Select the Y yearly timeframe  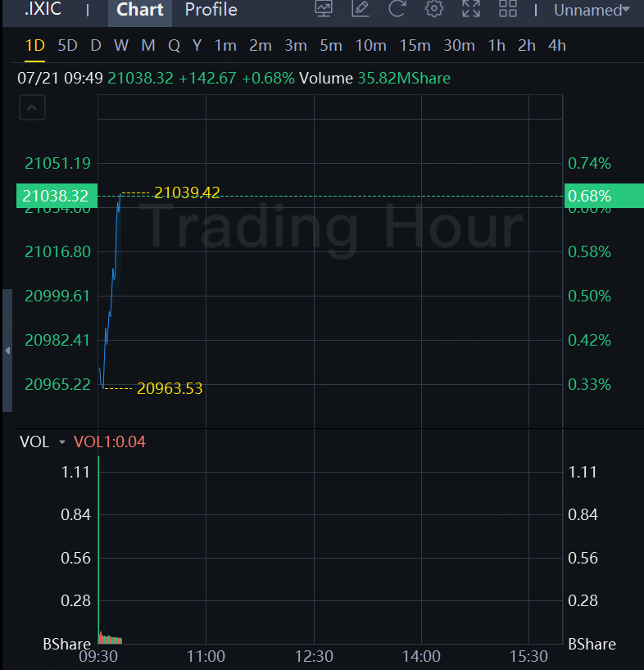(197, 46)
